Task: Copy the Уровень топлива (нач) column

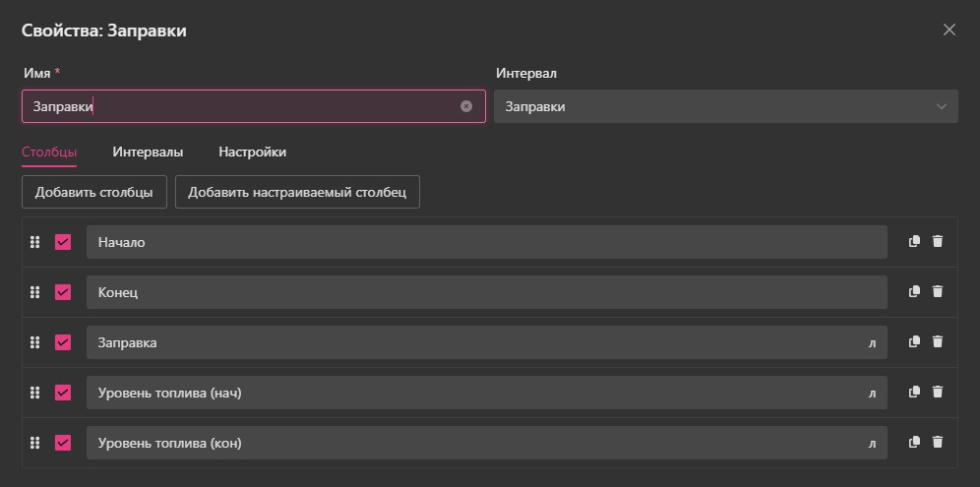Action: [914, 392]
